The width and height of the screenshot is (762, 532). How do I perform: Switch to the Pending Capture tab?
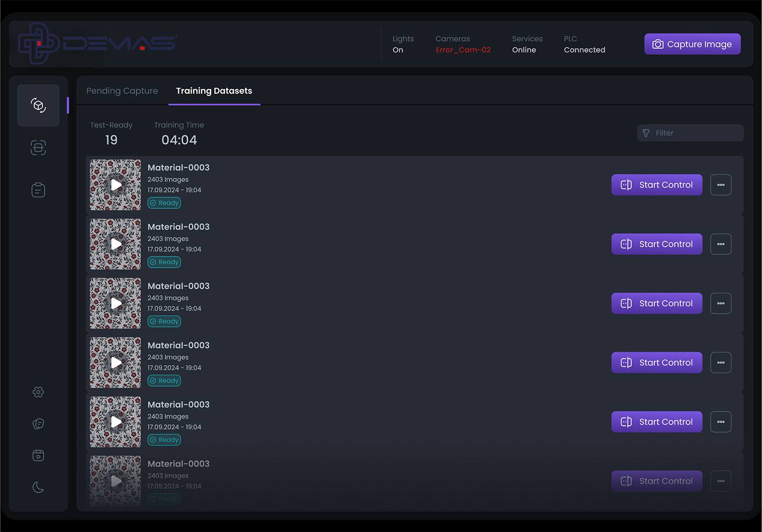122,91
